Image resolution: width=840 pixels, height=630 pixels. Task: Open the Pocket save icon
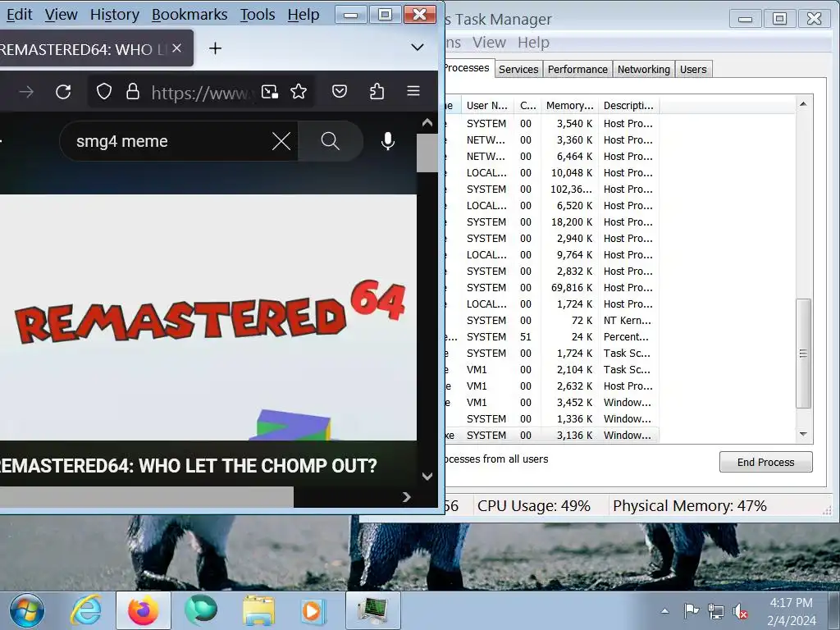[339, 91]
